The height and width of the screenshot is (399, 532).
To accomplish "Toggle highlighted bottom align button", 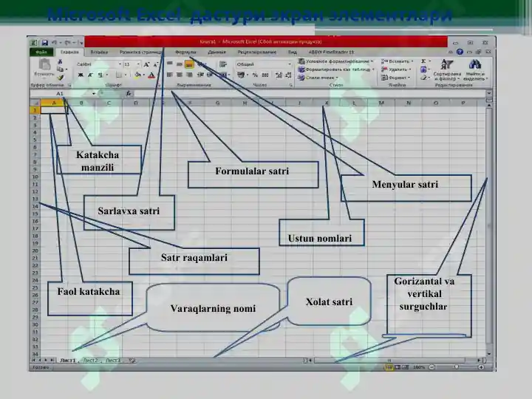I will [x=189, y=64].
